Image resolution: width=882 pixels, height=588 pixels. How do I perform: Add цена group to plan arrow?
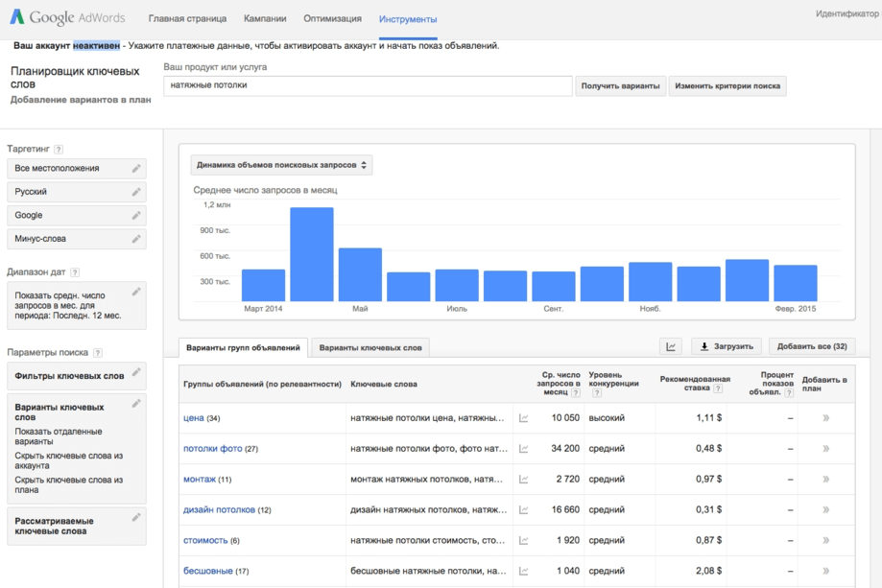coord(825,418)
